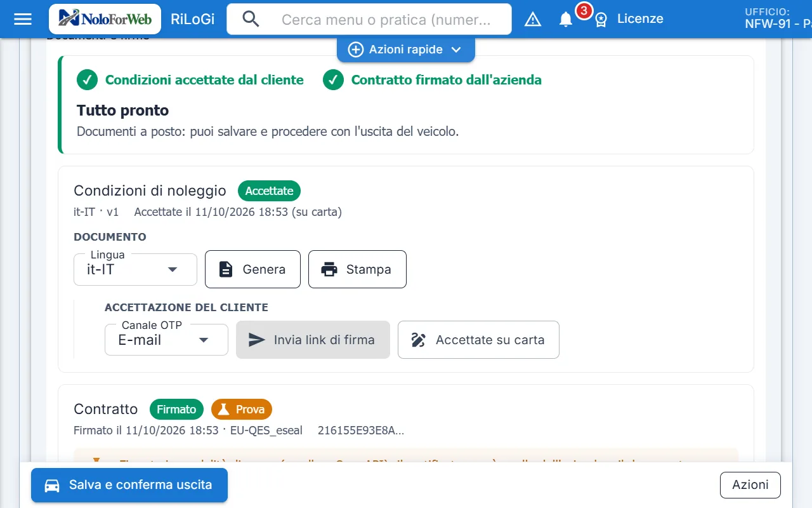The height and width of the screenshot is (508, 812).
Task: Click Accettate su carta button
Action: [x=478, y=340]
